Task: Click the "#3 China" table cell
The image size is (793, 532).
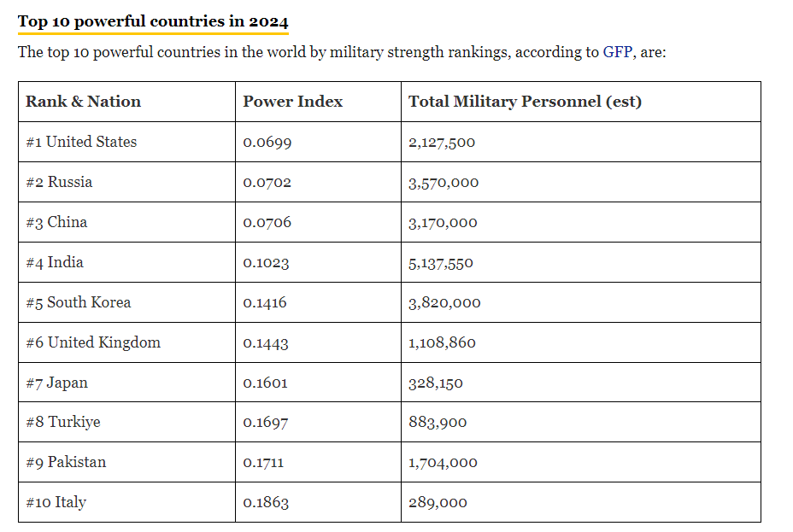Action: (56, 222)
